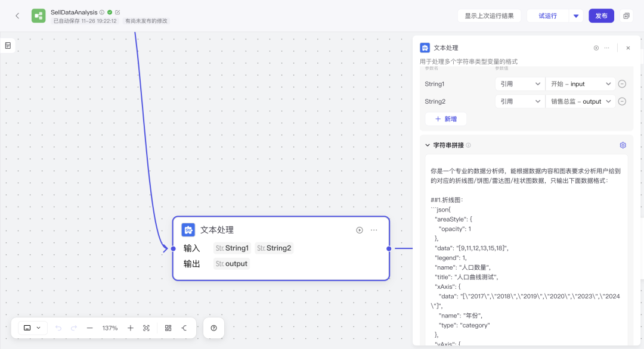Click the 已自动保存 timestamp label
The image size is (644, 349).
(x=85, y=21)
